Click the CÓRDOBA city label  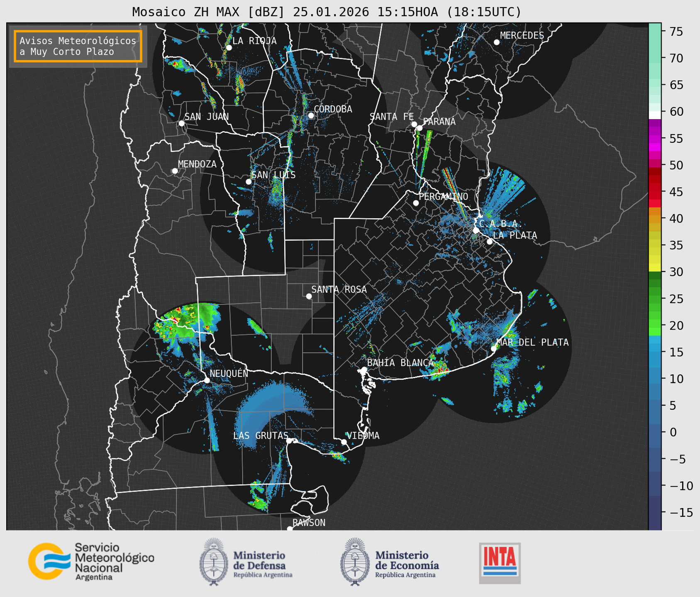(x=333, y=109)
